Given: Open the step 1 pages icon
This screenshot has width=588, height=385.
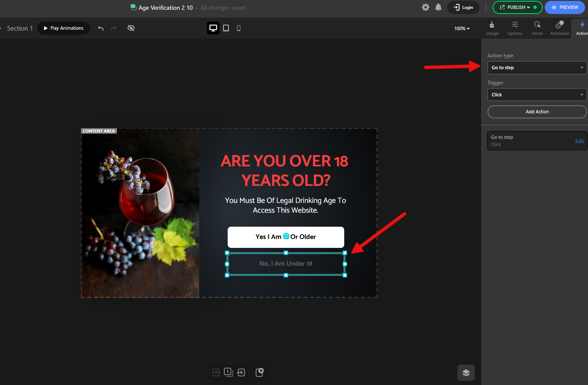Looking at the screenshot, I should (x=228, y=372).
